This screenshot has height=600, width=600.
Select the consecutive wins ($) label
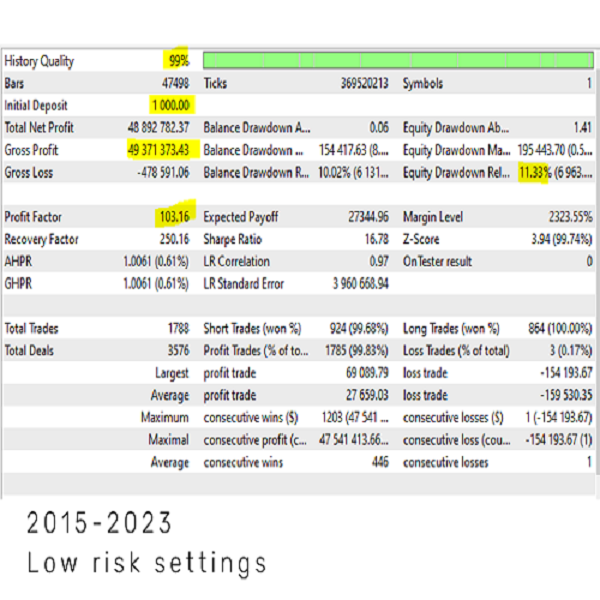pyautogui.click(x=251, y=417)
